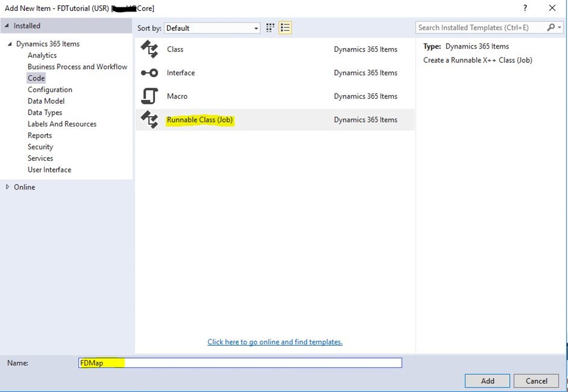This screenshot has height=392, width=568.
Task: Switch to medium icons list view
Action: tap(285, 28)
